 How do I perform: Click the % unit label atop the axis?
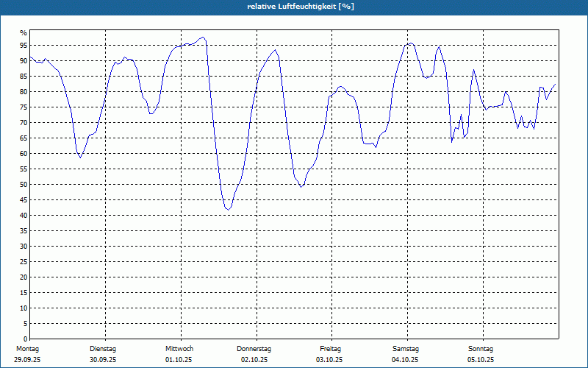[x=24, y=33]
